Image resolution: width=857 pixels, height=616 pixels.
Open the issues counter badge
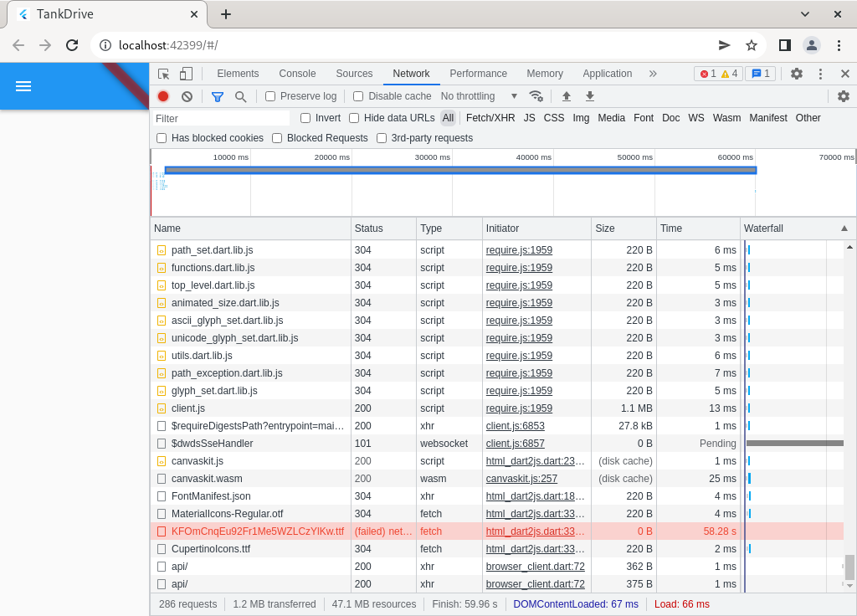(x=760, y=74)
